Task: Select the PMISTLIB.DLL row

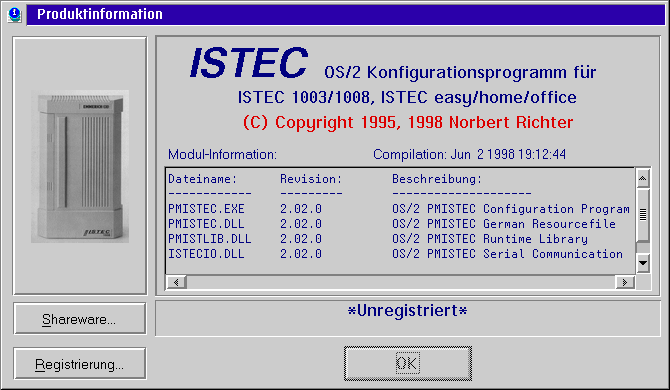Action: [399, 239]
